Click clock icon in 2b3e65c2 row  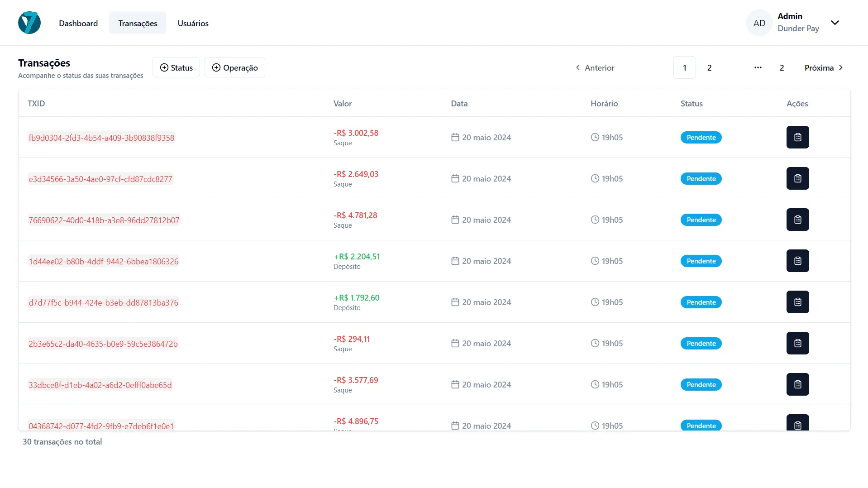pos(595,343)
